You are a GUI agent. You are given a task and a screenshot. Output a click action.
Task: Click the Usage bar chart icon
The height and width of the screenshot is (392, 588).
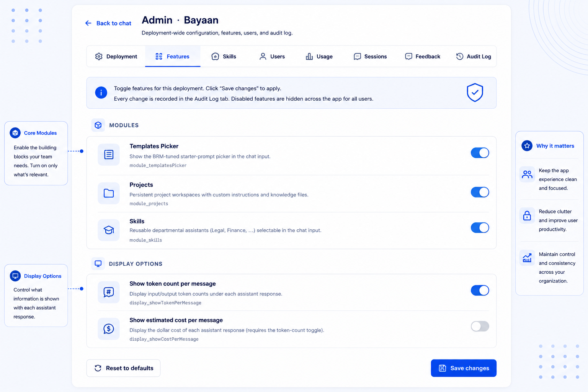309,56
